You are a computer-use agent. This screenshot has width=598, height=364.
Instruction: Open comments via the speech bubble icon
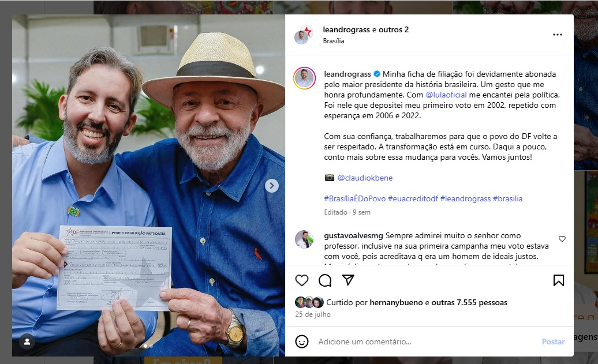(x=325, y=280)
